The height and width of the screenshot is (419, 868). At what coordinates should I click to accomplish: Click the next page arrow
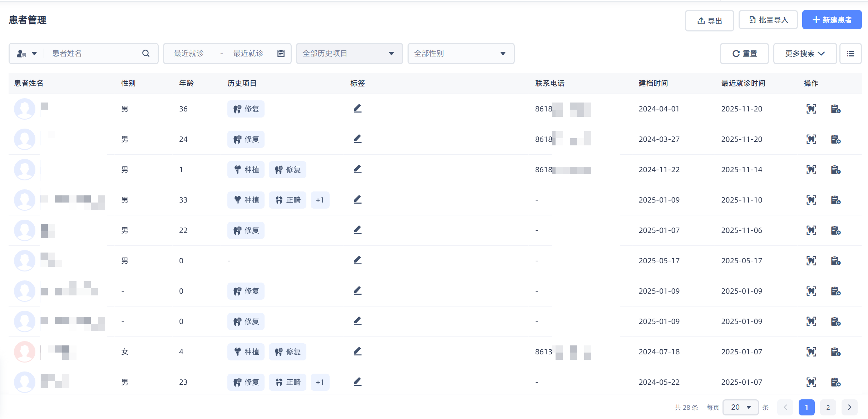tap(849, 407)
